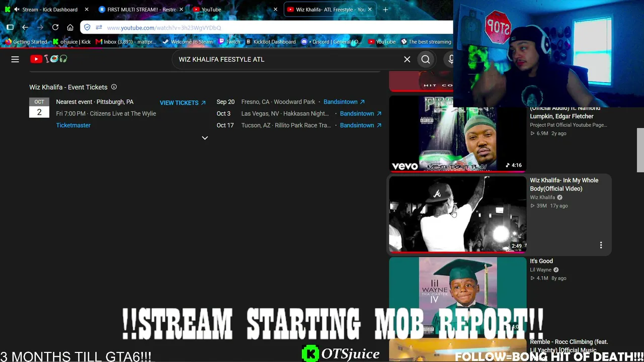The width and height of the screenshot is (644, 362).
Task: Click 'Nearest event · Pittsburgh, PA' text
Action: pos(95,102)
